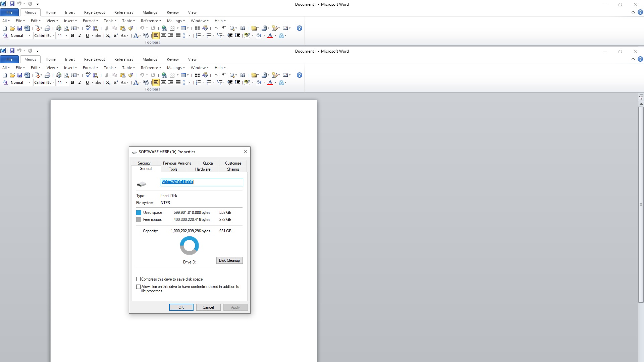
Task: Open Normal style dropdown in lower Word window
Action: point(30,82)
